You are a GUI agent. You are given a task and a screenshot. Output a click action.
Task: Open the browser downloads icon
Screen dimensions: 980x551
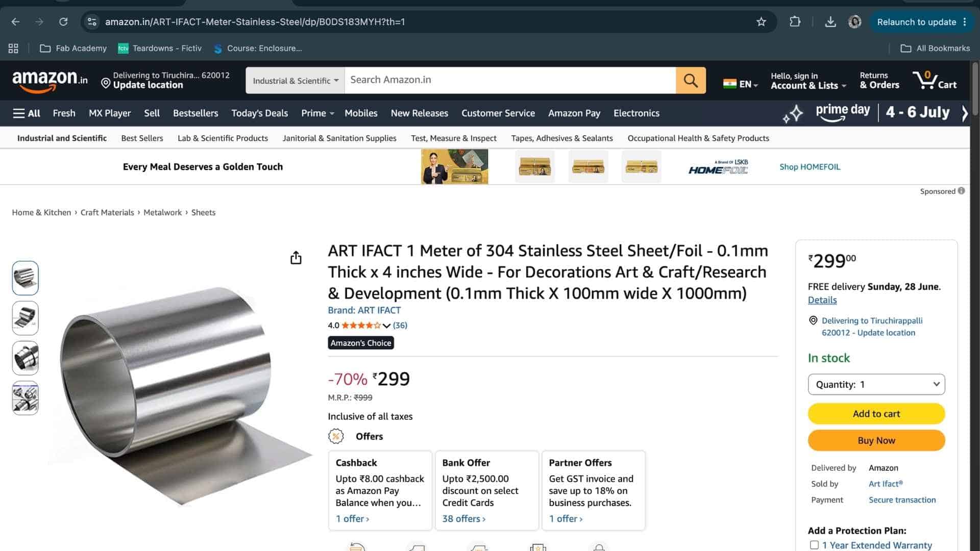pos(830,22)
